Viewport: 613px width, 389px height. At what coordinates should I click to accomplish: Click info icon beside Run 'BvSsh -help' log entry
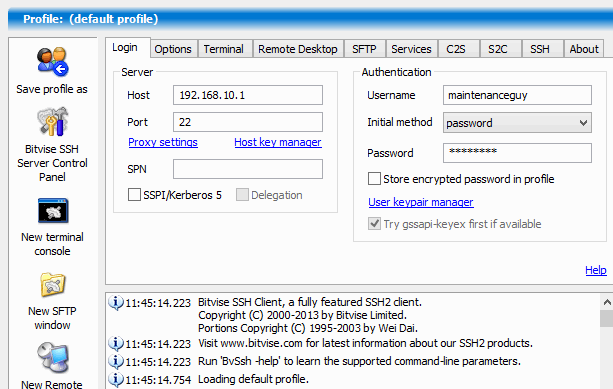(x=116, y=361)
